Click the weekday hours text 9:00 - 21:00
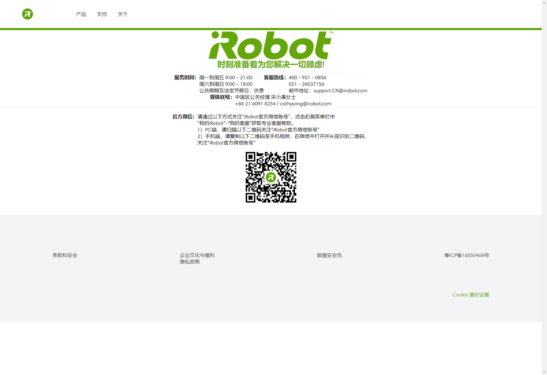 (x=239, y=78)
